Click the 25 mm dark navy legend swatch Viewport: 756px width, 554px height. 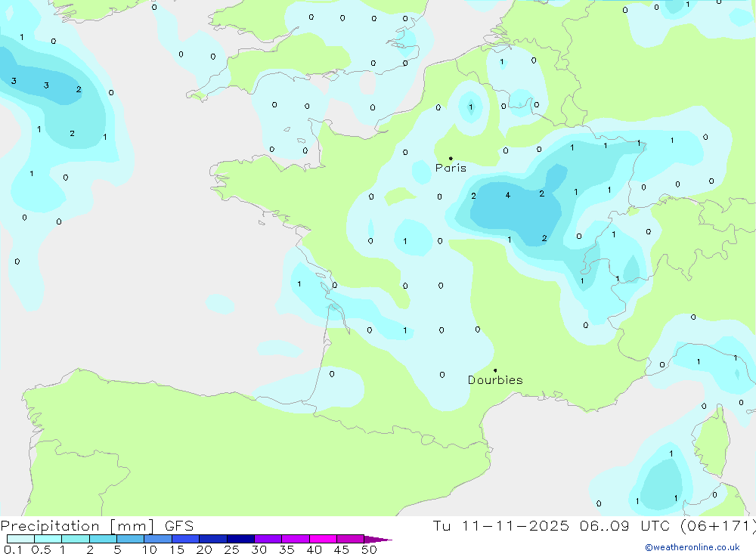240,539
